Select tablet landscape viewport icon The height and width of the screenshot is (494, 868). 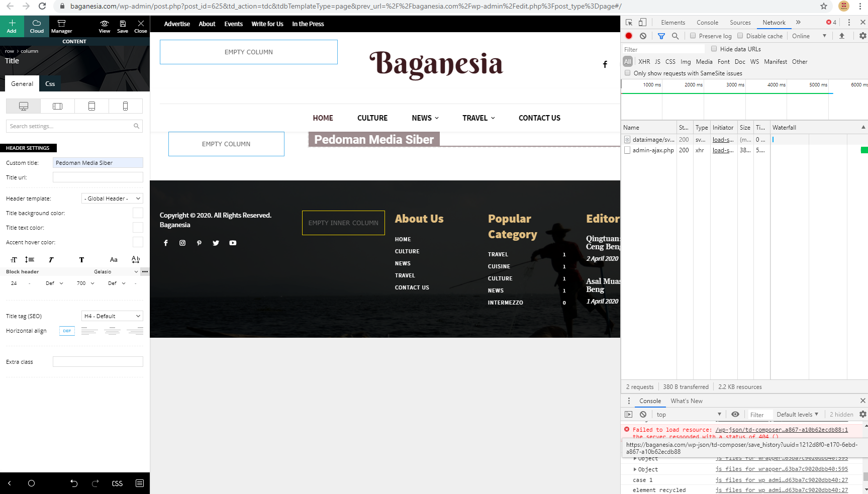pos(58,106)
